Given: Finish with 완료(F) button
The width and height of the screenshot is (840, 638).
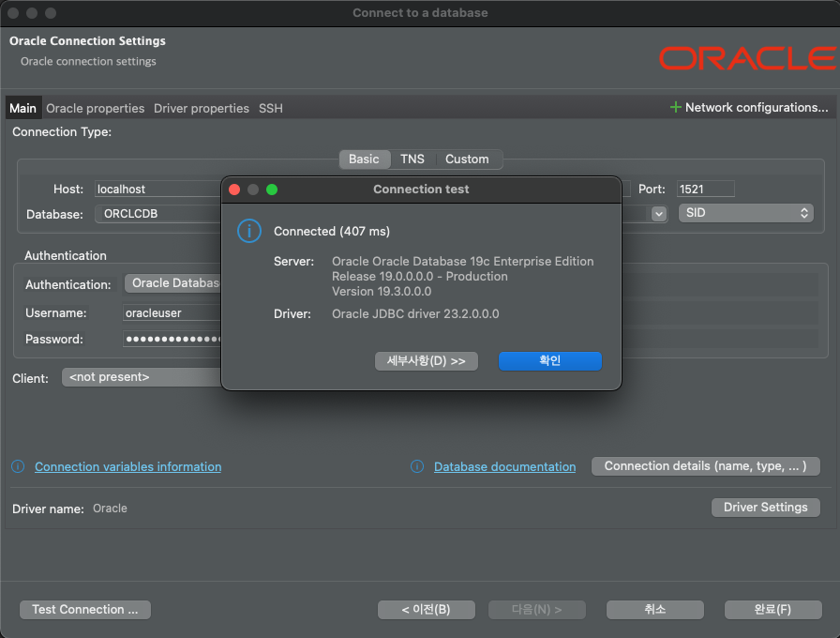Looking at the screenshot, I should tap(773, 610).
